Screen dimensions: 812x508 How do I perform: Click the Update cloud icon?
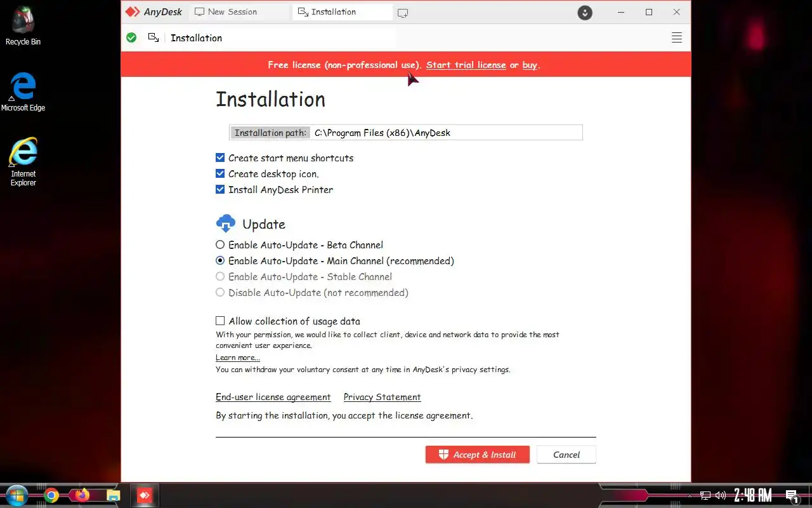(x=226, y=224)
